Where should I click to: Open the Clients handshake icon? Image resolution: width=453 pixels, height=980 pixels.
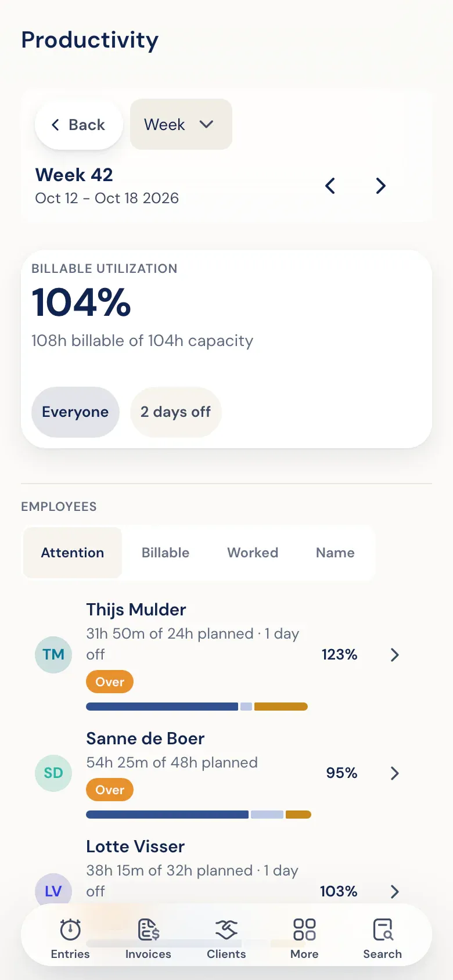[x=227, y=929]
